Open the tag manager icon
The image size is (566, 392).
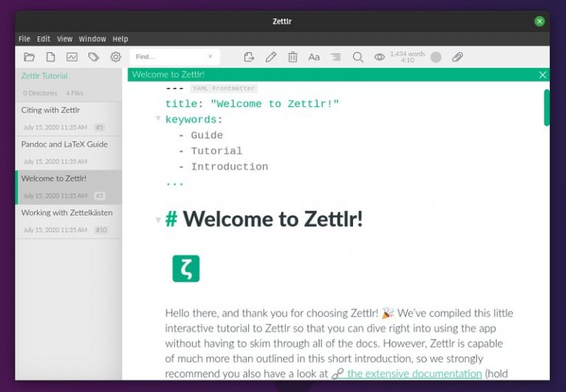[94, 57]
